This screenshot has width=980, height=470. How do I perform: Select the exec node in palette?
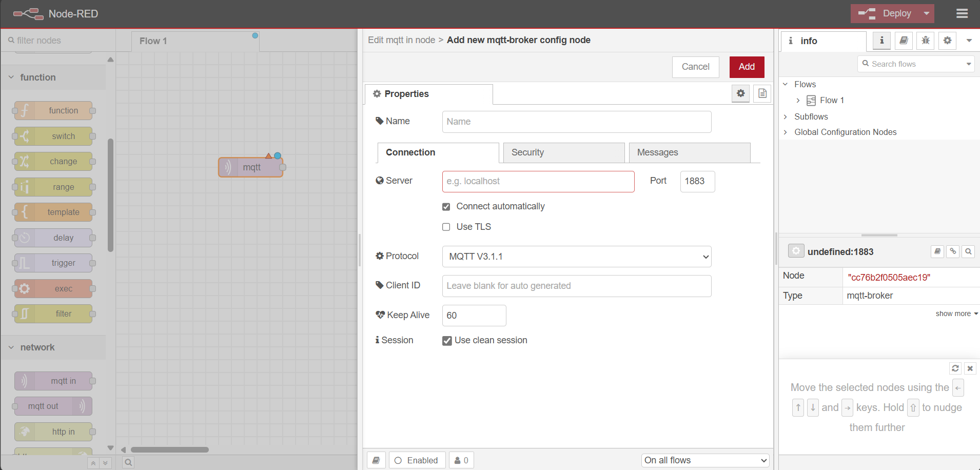coord(53,288)
